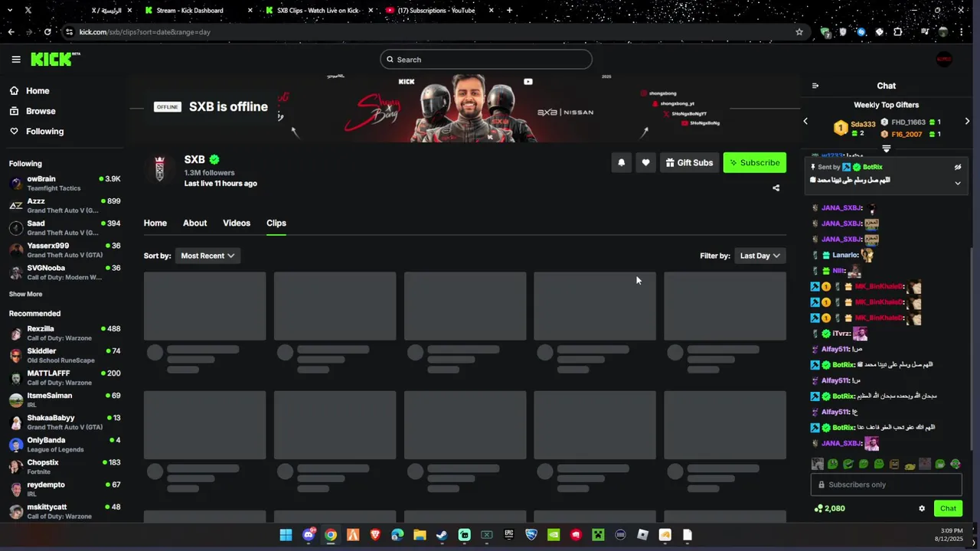Open owBrain's channel in Following
This screenshot has height=551, width=980.
65,183
